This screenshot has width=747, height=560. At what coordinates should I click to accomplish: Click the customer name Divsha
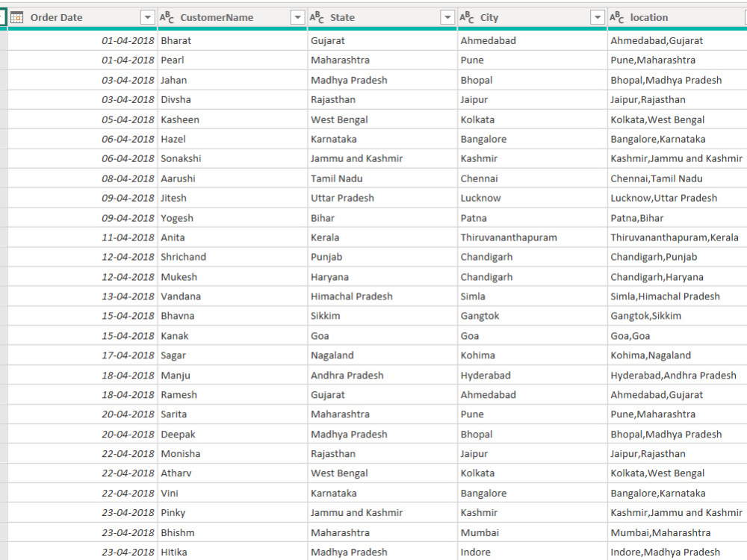pos(176,99)
